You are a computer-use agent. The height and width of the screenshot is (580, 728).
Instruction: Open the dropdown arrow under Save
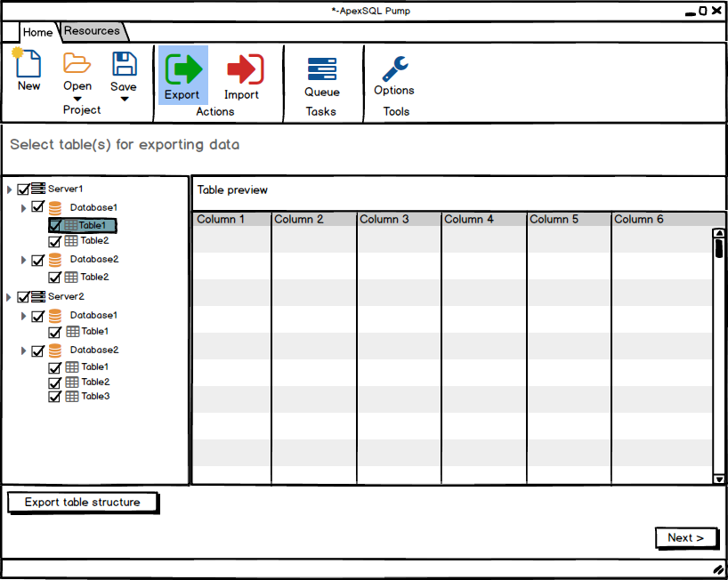coord(125,99)
